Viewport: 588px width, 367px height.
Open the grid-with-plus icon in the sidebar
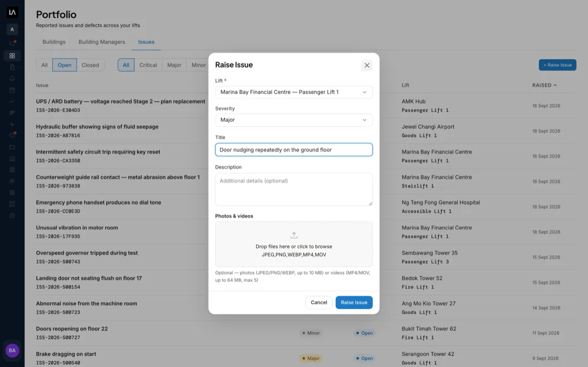point(12,204)
